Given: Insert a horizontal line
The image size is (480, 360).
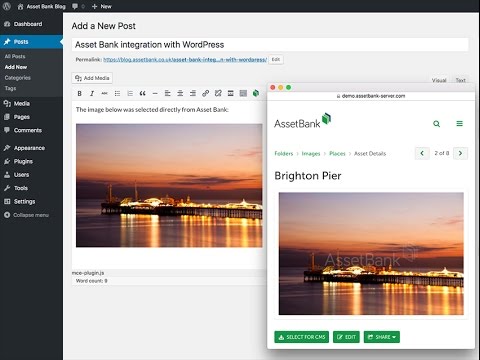Looking at the screenshot, I should click(155, 94).
